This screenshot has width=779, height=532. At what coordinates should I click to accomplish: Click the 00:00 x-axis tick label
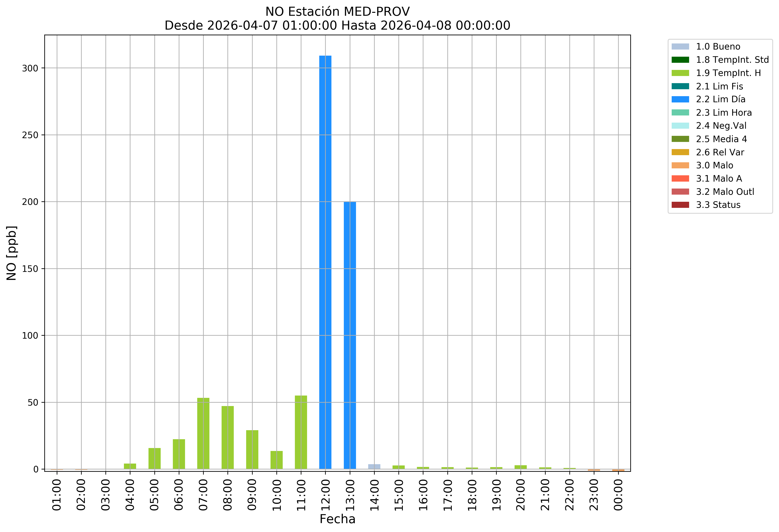click(618, 494)
